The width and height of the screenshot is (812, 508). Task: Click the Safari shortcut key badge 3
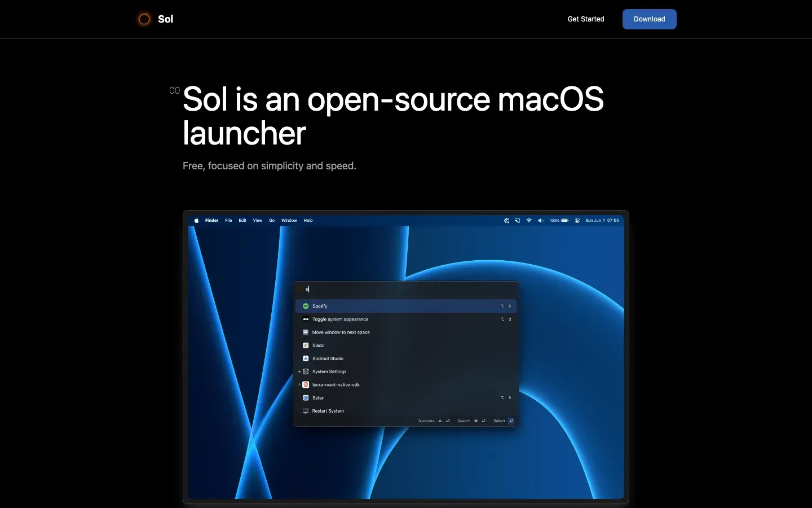510,398
